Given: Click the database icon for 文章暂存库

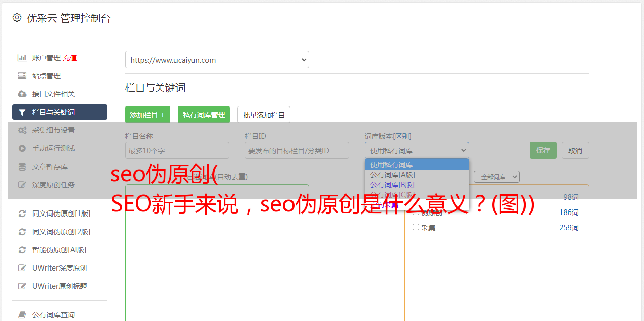Looking at the screenshot, I should [22, 167].
